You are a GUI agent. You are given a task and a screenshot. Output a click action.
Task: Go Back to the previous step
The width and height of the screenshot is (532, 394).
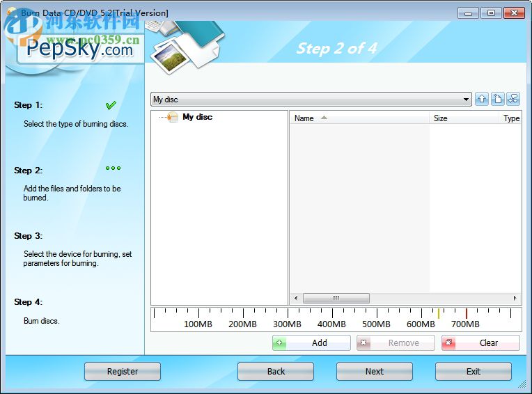[276, 371]
